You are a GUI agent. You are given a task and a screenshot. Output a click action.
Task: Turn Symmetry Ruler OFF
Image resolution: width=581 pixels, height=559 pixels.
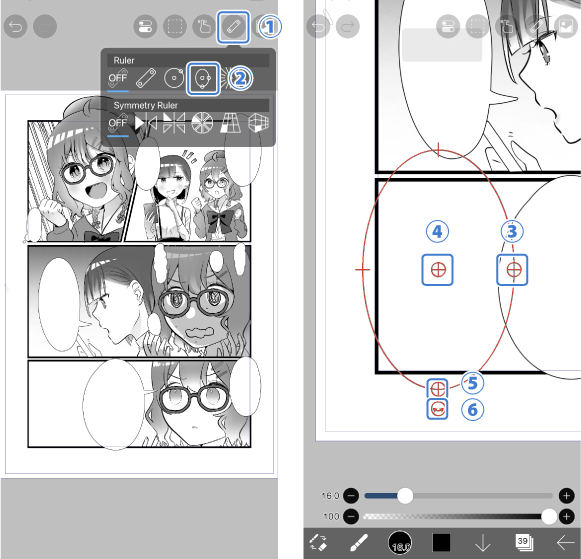pyautogui.click(x=118, y=124)
